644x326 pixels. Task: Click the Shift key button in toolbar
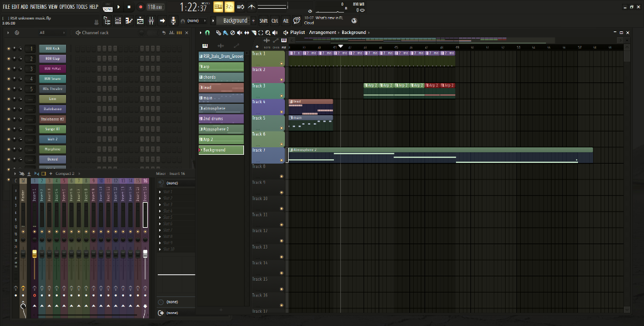tap(264, 21)
